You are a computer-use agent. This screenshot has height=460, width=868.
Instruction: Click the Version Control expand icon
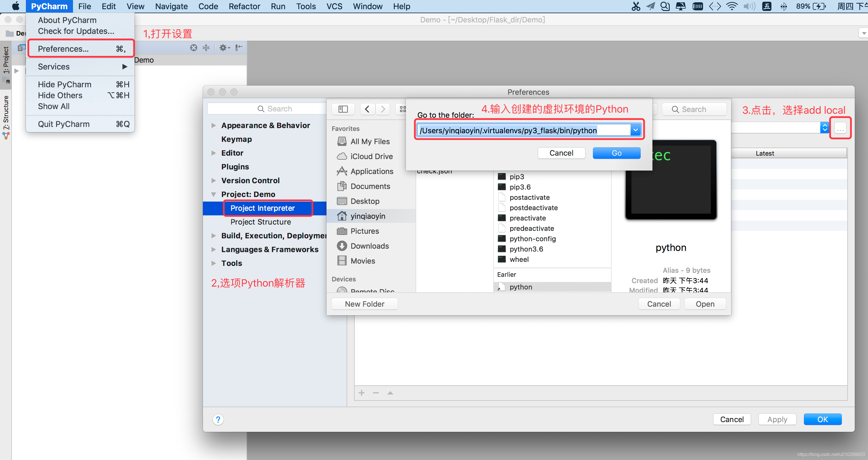tap(215, 180)
